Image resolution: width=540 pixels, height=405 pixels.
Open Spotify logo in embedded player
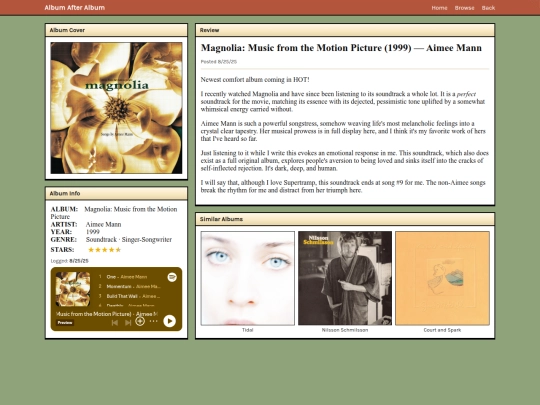point(172,277)
